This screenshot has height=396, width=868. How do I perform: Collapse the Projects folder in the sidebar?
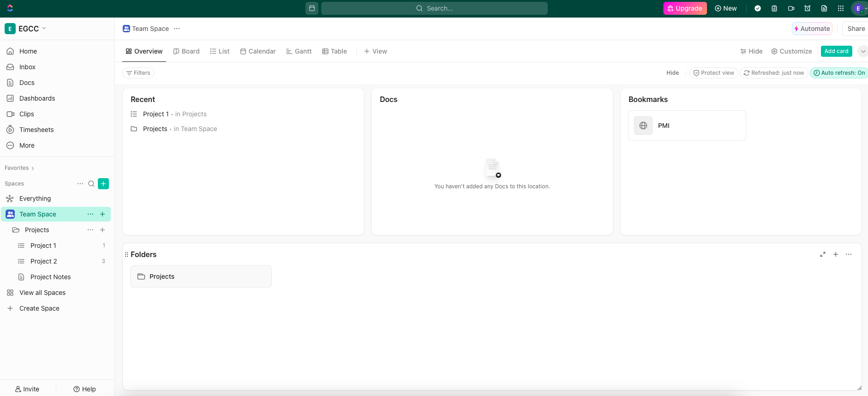[x=16, y=230]
